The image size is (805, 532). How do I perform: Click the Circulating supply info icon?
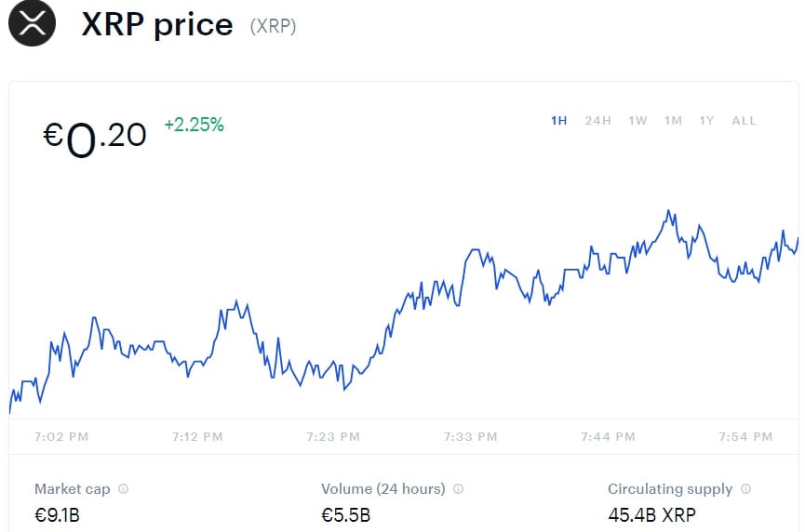(745, 489)
